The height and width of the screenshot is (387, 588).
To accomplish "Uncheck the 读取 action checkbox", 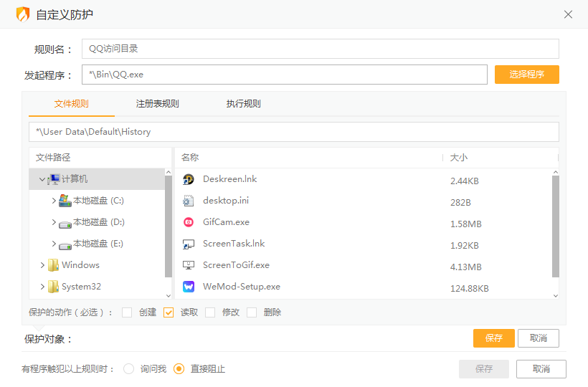I will coord(169,312).
